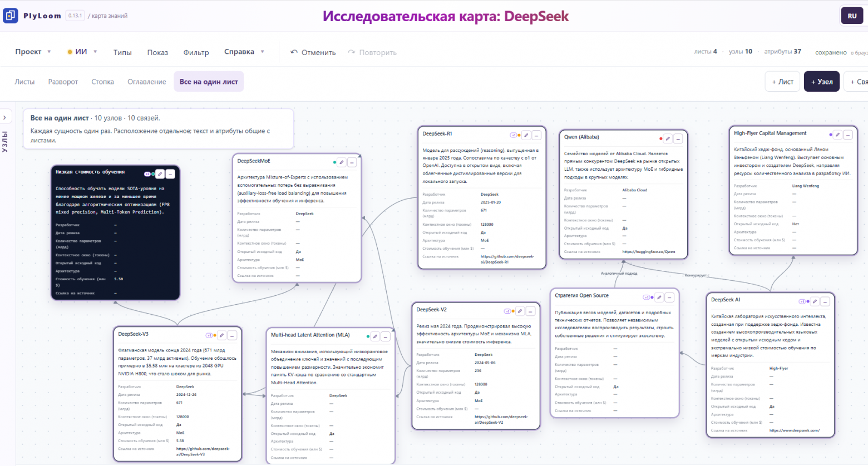This screenshot has width=868, height=466.
Task: Edit the DeepSeek-R1 node with pencil icon
Action: [526, 135]
